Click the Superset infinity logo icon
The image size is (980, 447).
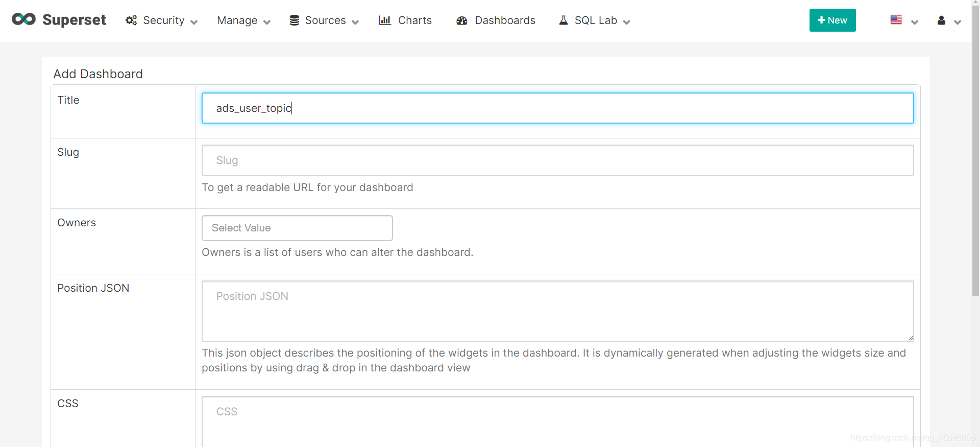[23, 19]
